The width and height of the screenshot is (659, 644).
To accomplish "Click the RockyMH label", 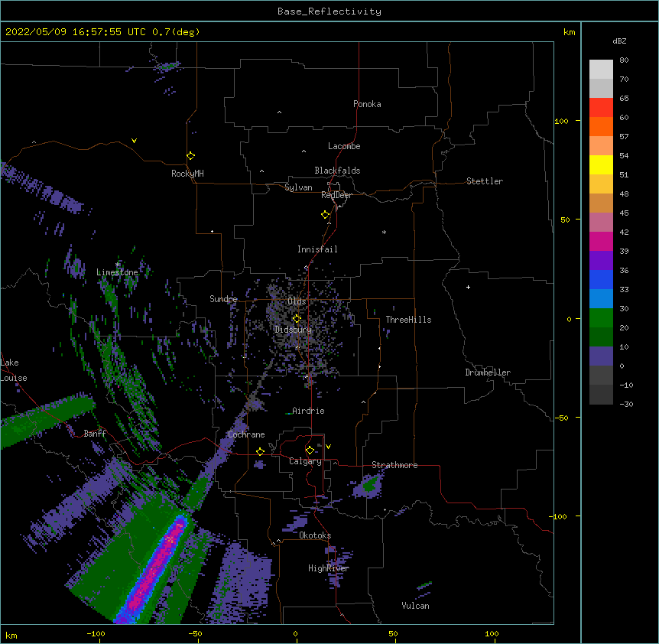I will click(187, 174).
